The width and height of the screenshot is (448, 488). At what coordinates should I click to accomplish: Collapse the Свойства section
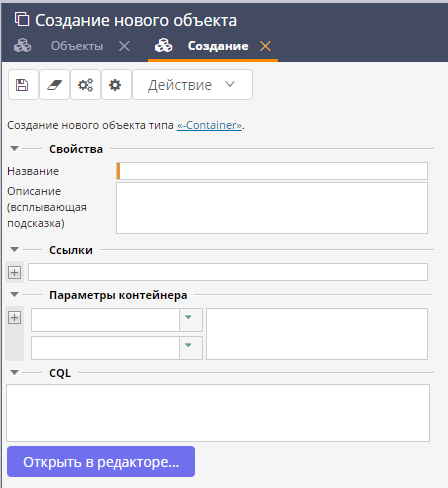point(14,148)
